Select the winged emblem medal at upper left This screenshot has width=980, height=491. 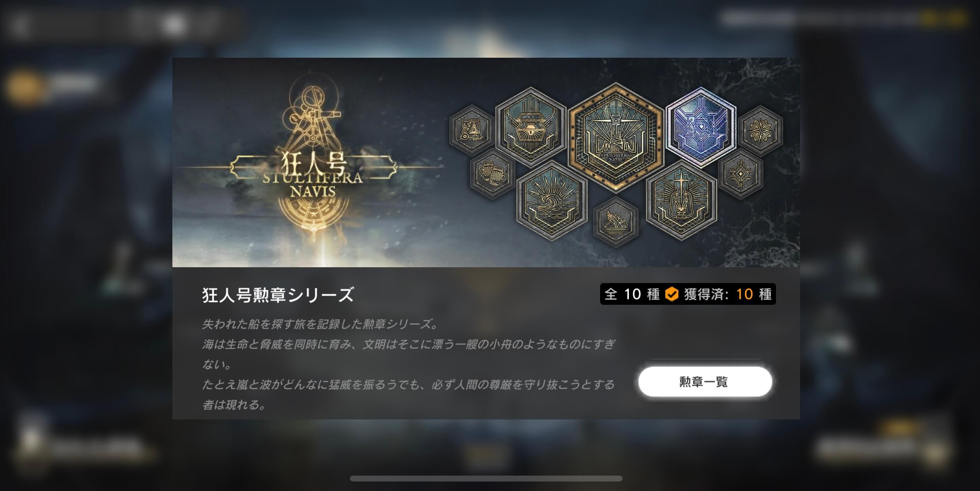pyautogui.click(x=531, y=127)
